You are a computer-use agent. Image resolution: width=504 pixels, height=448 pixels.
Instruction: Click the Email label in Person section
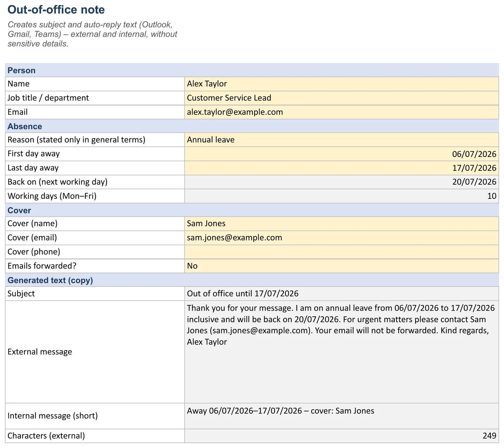pyautogui.click(x=18, y=112)
